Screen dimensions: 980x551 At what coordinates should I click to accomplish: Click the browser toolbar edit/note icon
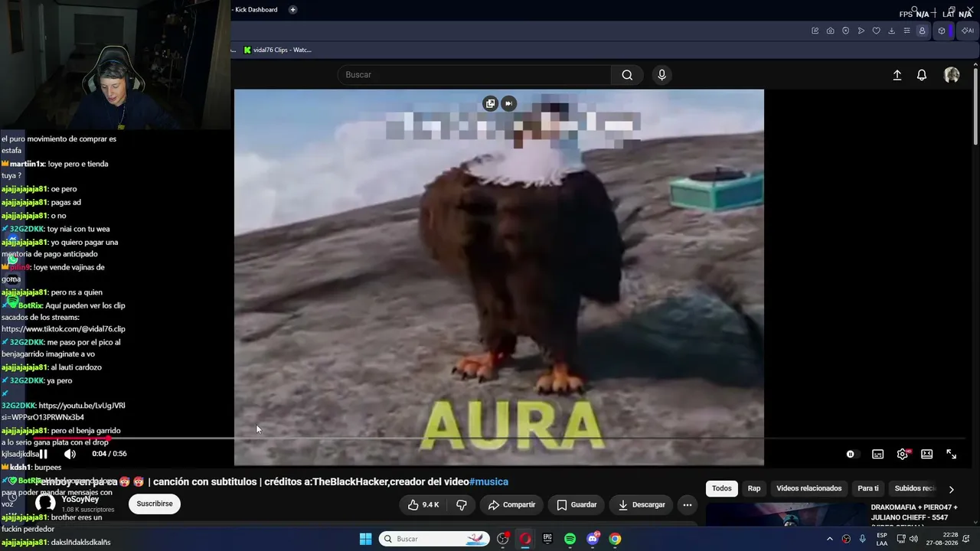point(815,31)
